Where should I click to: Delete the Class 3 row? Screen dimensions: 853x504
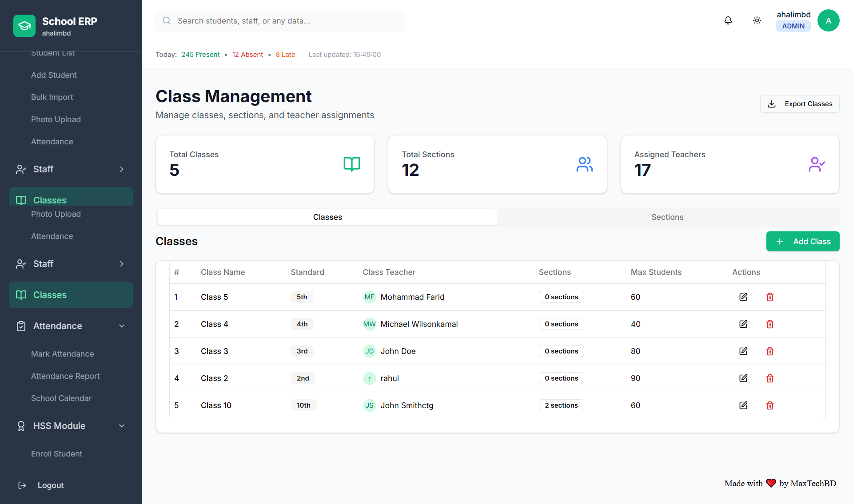(x=770, y=351)
